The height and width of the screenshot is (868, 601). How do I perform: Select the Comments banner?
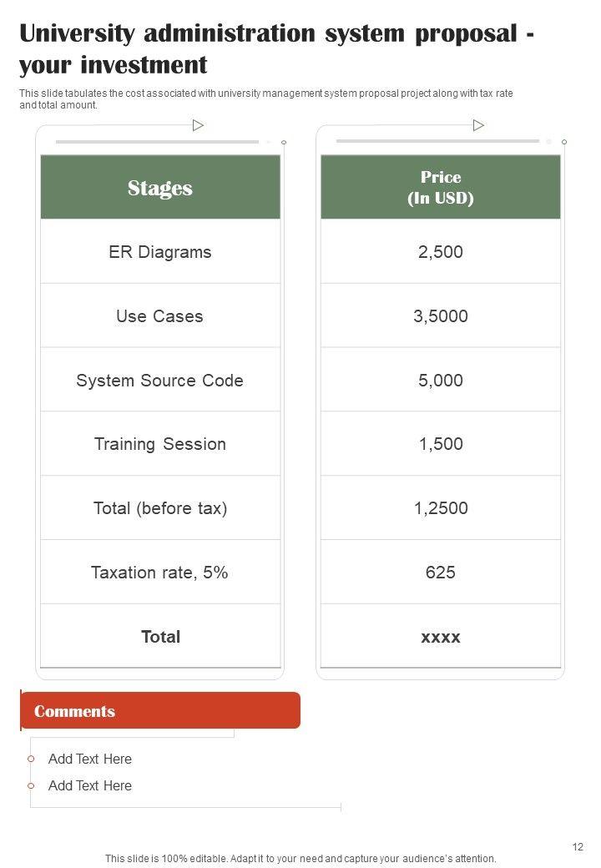[160, 711]
